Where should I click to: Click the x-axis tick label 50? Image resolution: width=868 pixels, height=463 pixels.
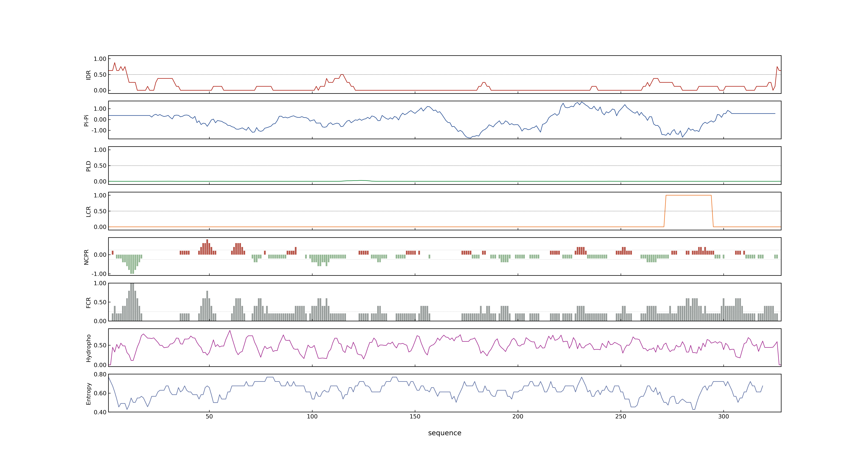[209, 416]
